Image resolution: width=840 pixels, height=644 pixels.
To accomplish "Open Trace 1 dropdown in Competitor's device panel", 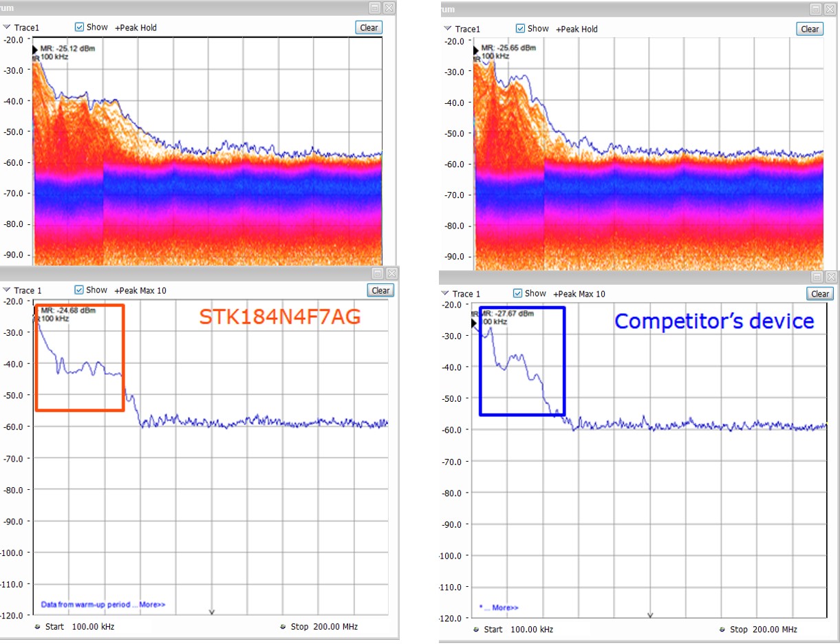I will click(x=445, y=294).
